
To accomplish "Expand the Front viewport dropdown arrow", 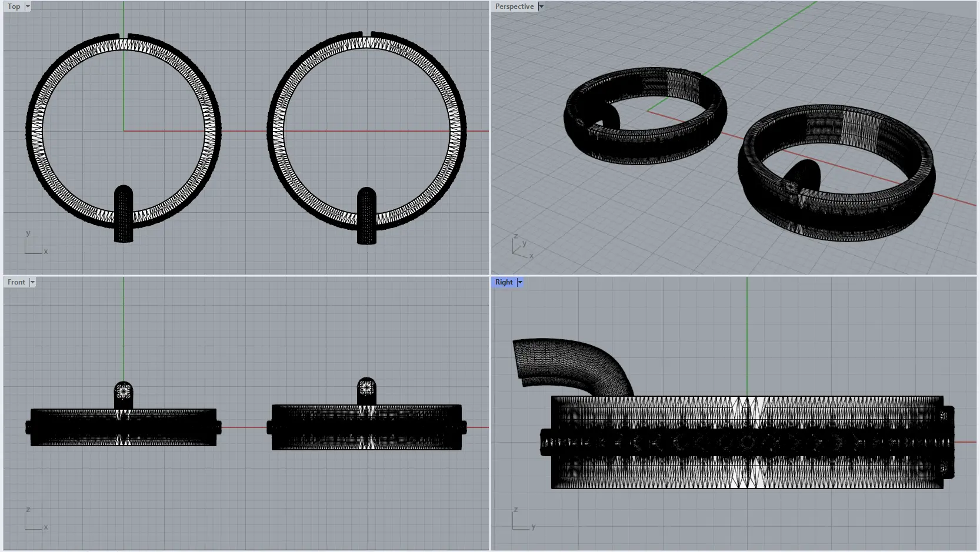I will [32, 282].
